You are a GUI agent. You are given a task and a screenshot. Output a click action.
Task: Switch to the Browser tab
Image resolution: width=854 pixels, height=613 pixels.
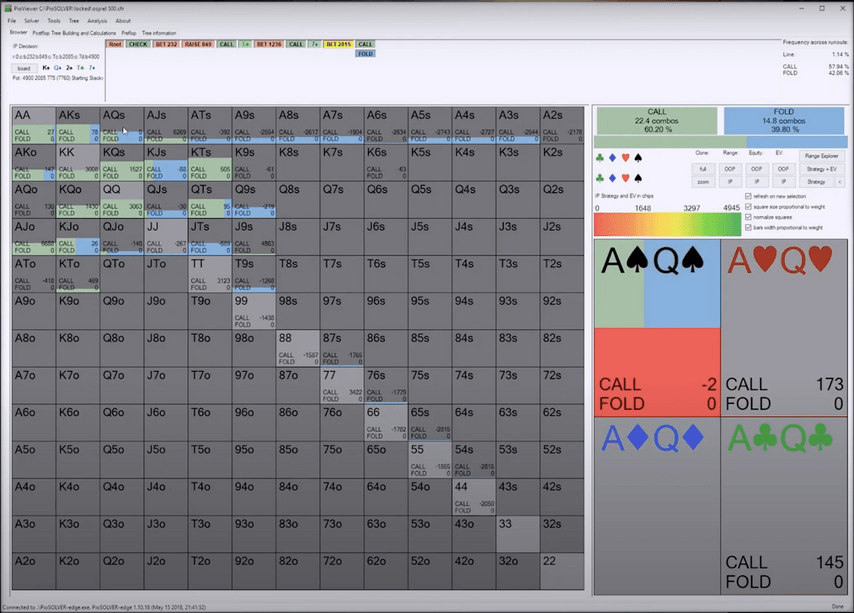pos(18,33)
